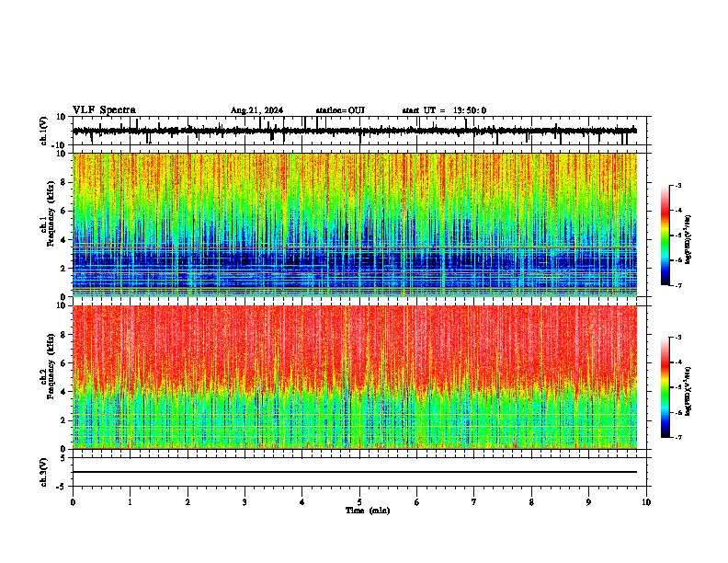The image size is (728, 563).
Task: Click the ch.1 spectrogram color scale bar
Action: click(665, 236)
